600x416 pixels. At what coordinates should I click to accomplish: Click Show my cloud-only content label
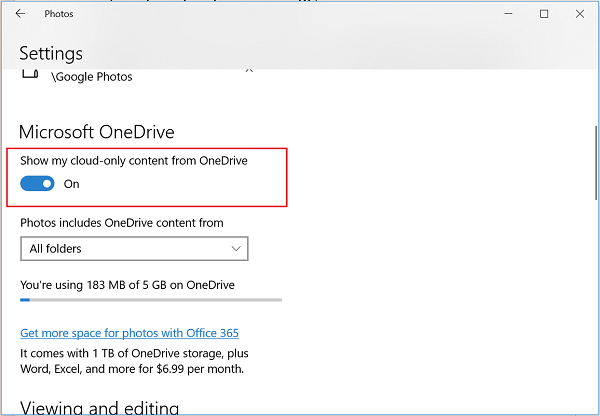point(134,161)
